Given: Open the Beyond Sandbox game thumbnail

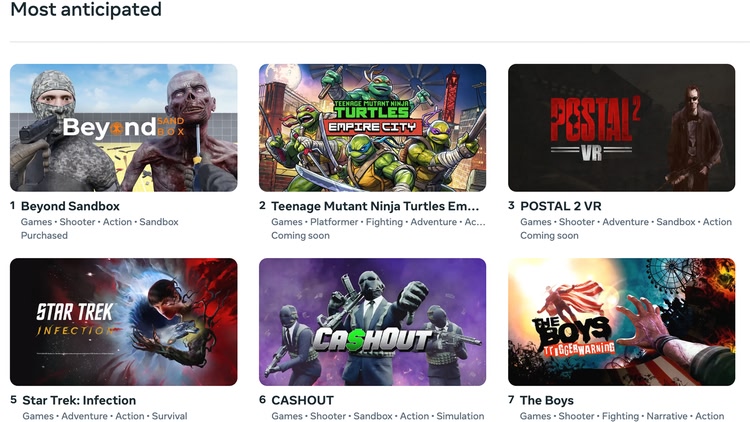Looking at the screenshot, I should pyautogui.click(x=124, y=128).
